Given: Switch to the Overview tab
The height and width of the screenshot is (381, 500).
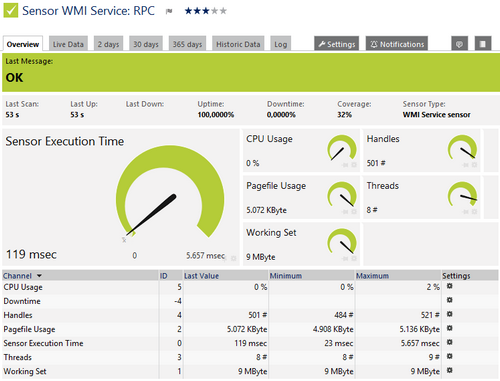Looking at the screenshot, I should (x=23, y=44).
